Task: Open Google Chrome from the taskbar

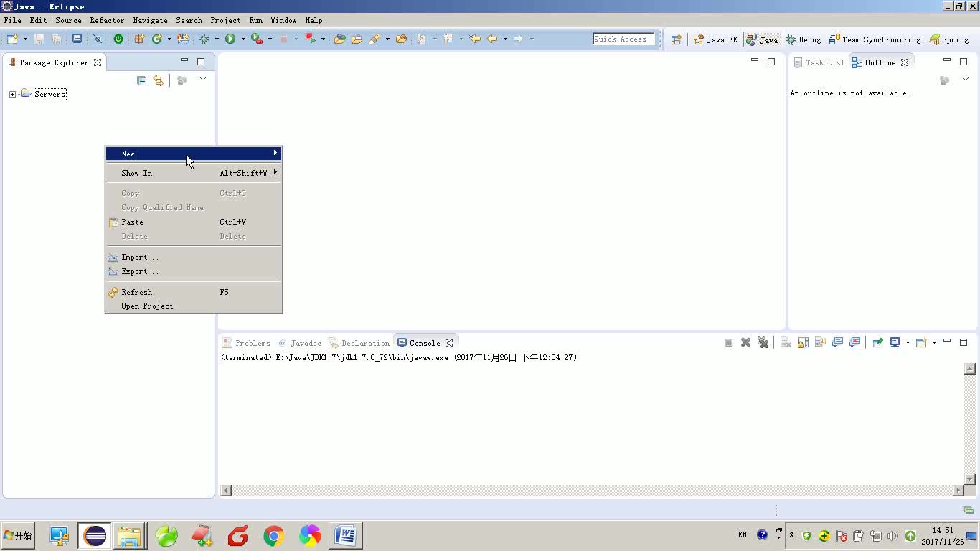Action: click(x=273, y=536)
